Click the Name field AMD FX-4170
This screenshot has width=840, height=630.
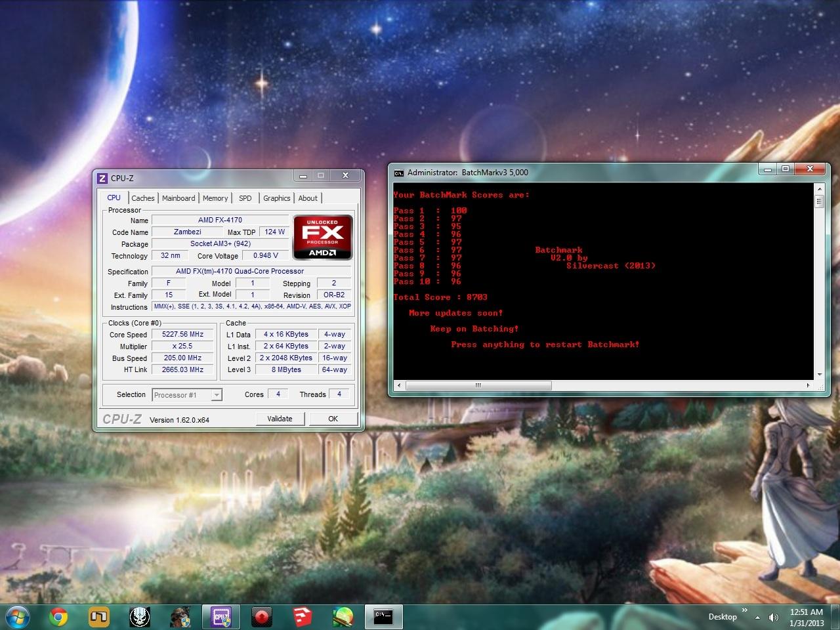point(220,220)
